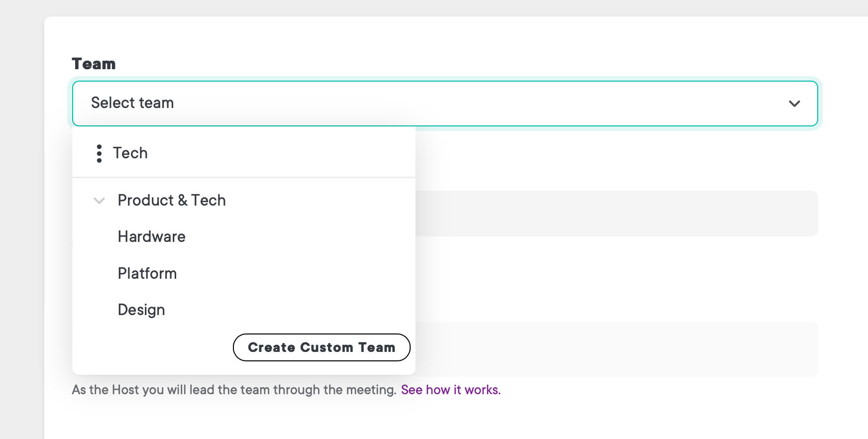Open the See how it works link
The height and width of the screenshot is (439, 868).
pyautogui.click(x=451, y=390)
